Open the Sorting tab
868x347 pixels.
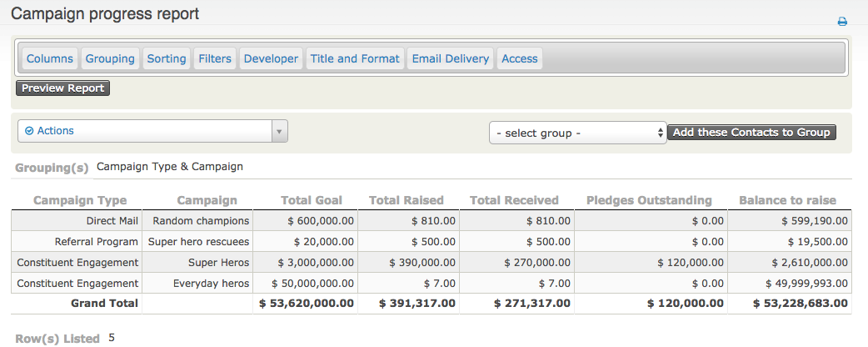tap(167, 59)
